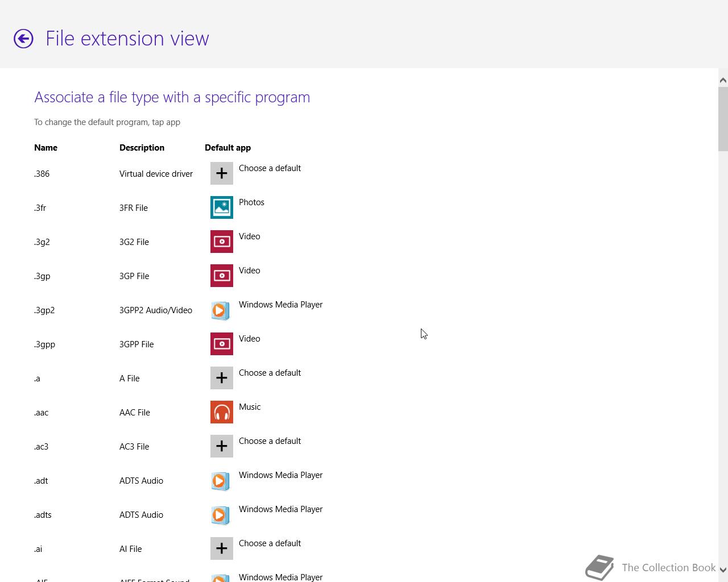Screen dimensions: 728x582
Task: Click Music default app label
Action: (x=250, y=407)
